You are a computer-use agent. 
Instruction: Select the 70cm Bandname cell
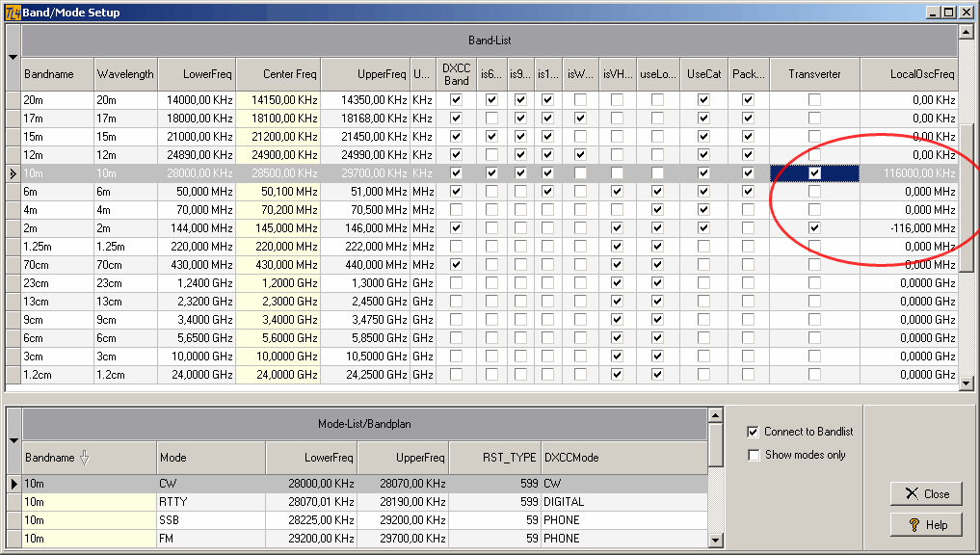pyautogui.click(x=58, y=264)
